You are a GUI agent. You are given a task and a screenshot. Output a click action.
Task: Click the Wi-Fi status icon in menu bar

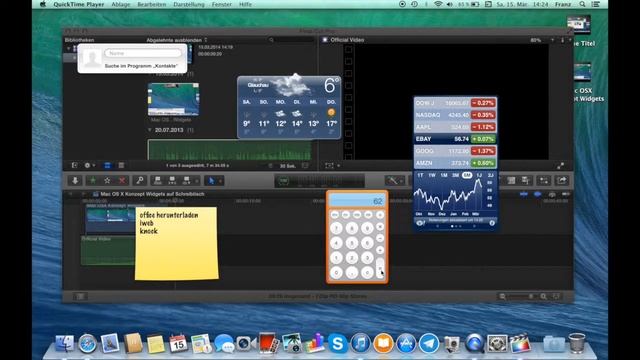[x=438, y=4]
